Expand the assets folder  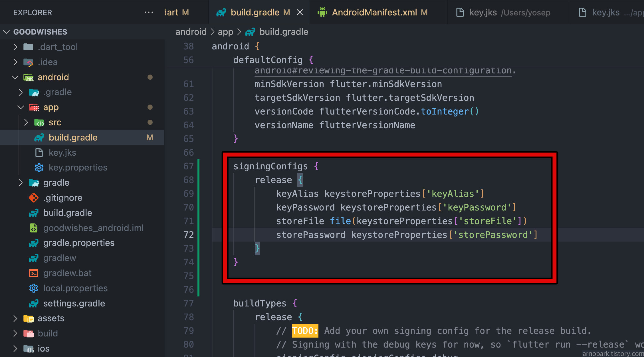[x=15, y=318]
